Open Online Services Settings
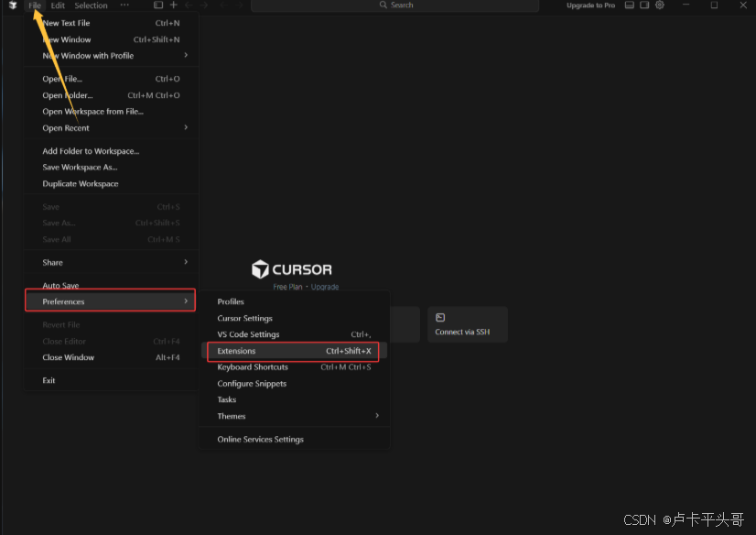The image size is (756, 535). (x=294, y=439)
